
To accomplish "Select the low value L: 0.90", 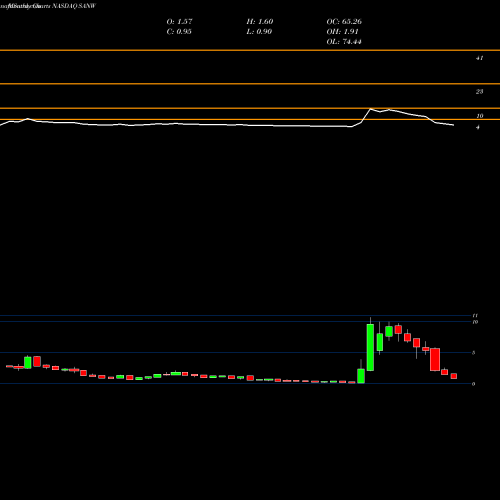I will click(x=259, y=31).
